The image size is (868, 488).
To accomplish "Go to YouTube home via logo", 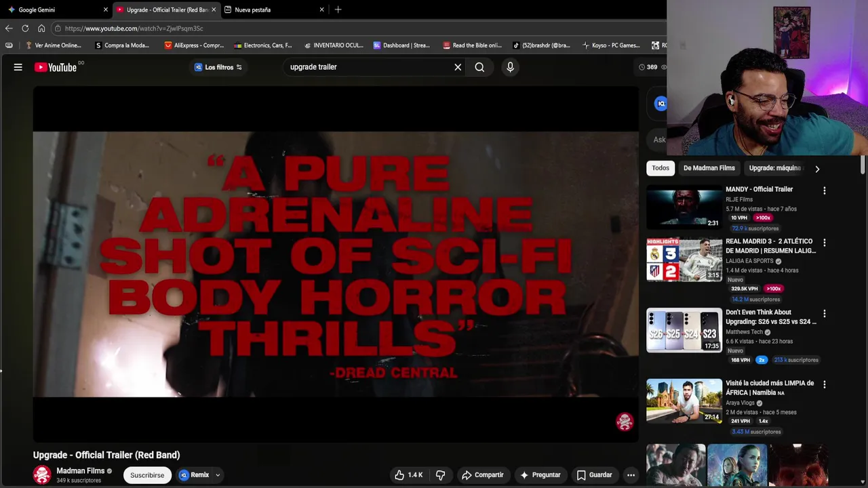I will pyautogui.click(x=56, y=67).
